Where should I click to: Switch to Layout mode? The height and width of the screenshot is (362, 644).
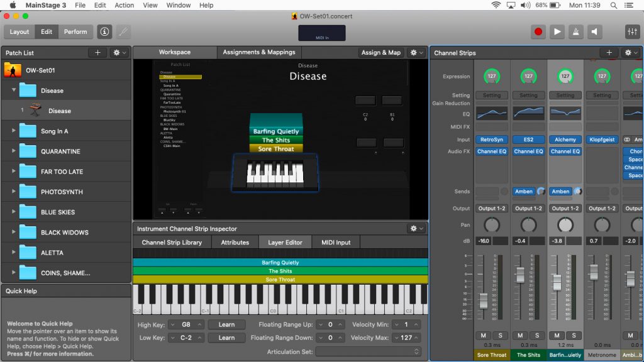tap(19, 31)
